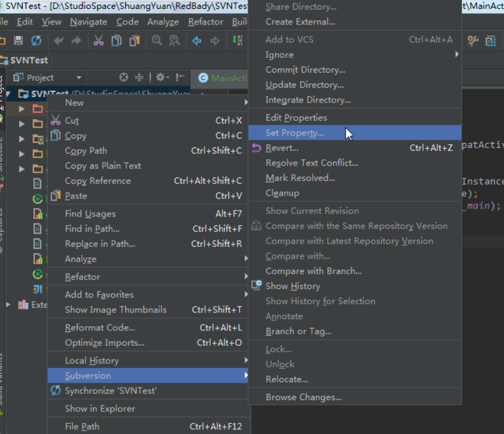This screenshot has height=434, width=504.
Task: Expand the Local History submenu arrow
Action: coord(246,360)
